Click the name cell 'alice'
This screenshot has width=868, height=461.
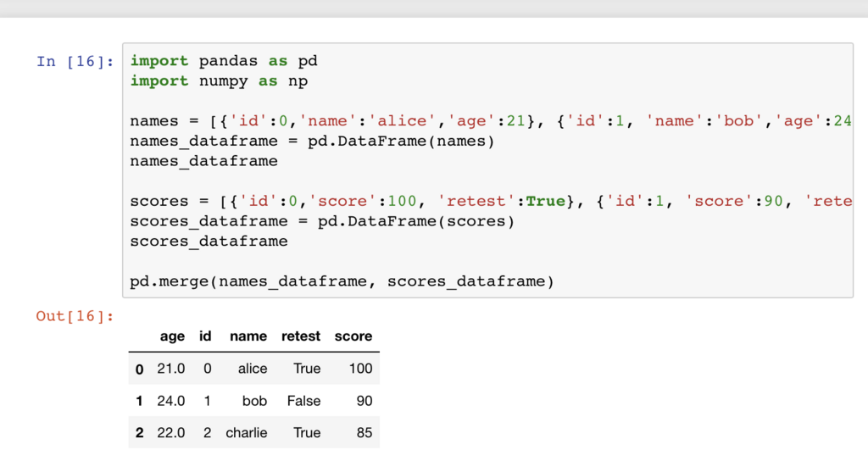253,369
